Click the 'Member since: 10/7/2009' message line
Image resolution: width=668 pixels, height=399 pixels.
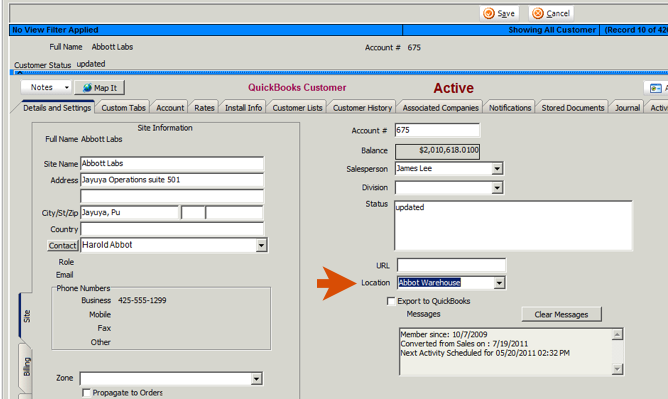pyautogui.click(x=443, y=334)
